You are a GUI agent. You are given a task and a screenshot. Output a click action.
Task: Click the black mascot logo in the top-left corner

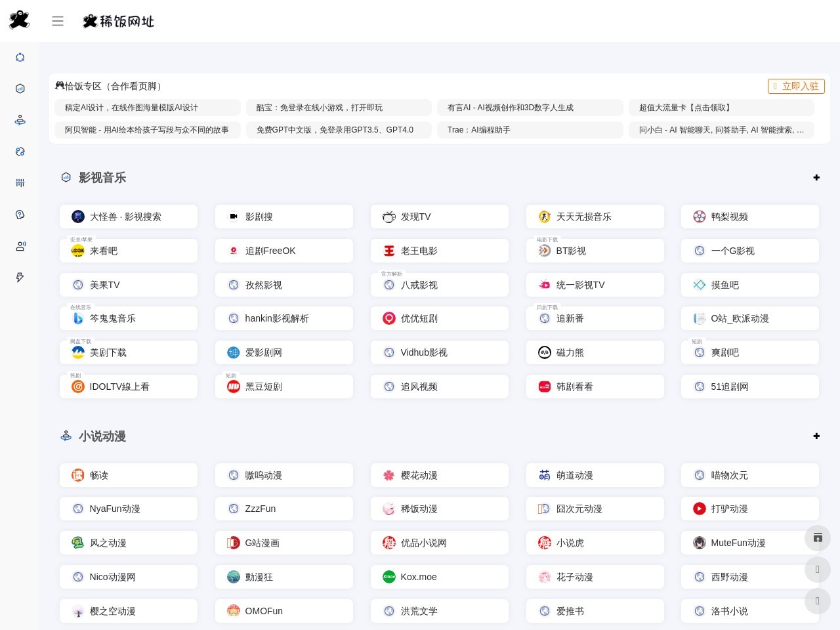click(19, 20)
